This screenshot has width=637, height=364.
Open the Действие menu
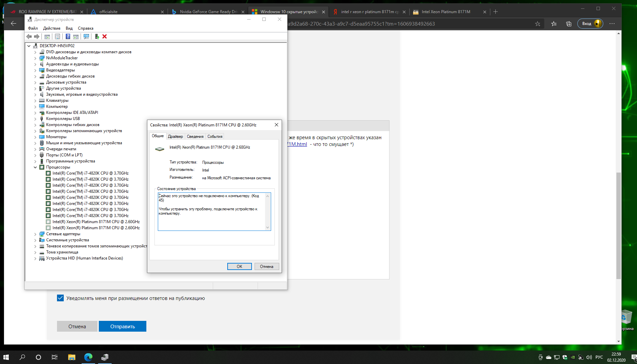point(52,28)
